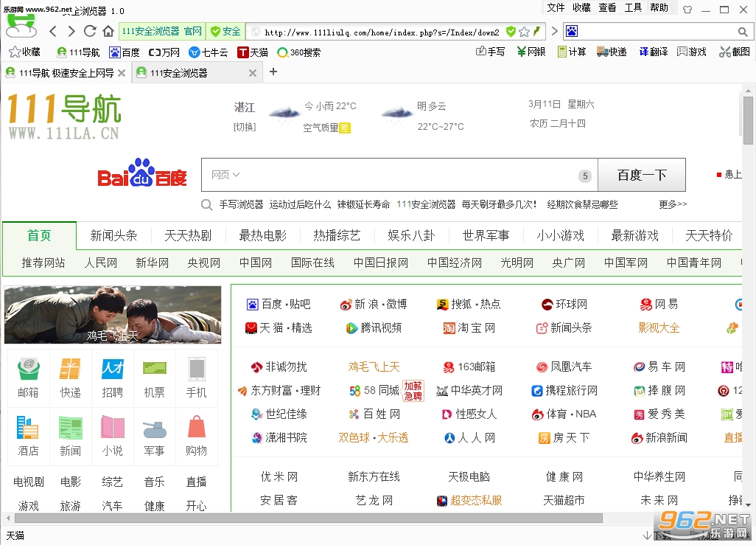
Task: Focus the Baidu search input field
Action: (399, 175)
